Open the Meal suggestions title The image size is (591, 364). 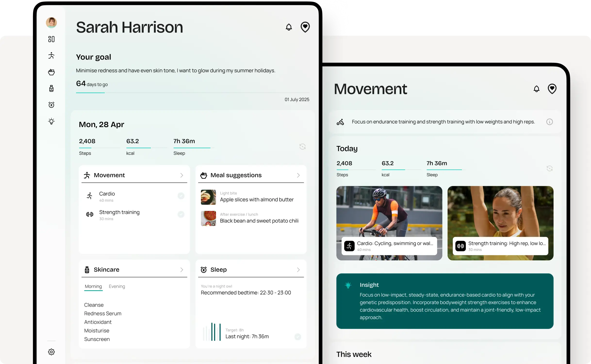tap(236, 175)
